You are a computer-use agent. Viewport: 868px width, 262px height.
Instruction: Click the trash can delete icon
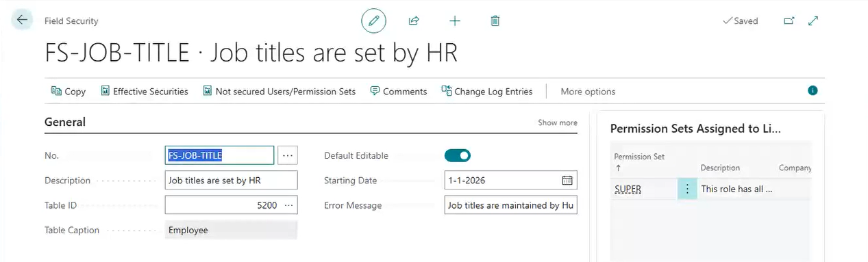pos(495,21)
